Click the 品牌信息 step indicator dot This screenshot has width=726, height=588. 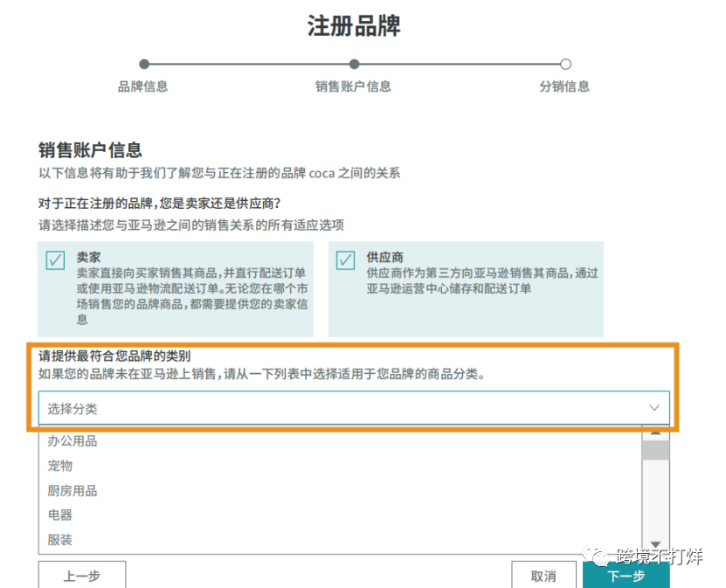[x=143, y=64]
